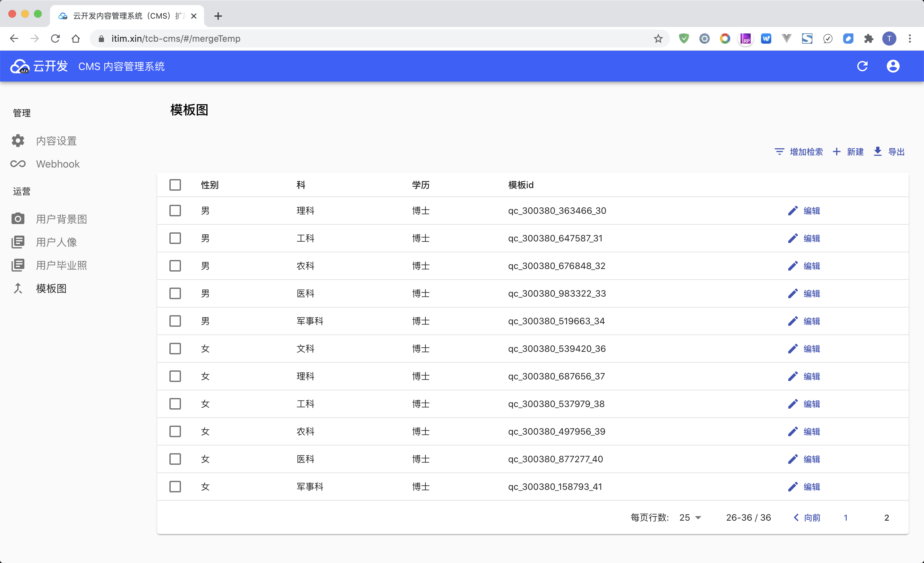The height and width of the screenshot is (563, 924).
Task: Click the 增加检索 filter icon
Action: [x=779, y=152]
